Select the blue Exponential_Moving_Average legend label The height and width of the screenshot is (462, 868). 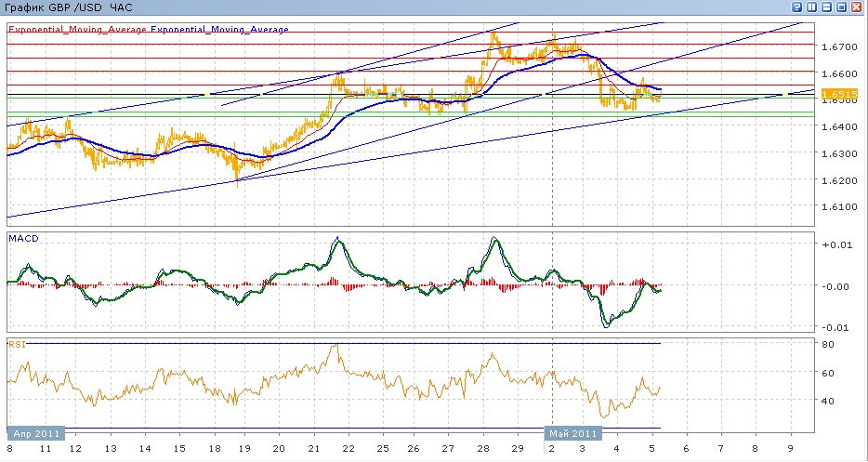[x=219, y=30]
